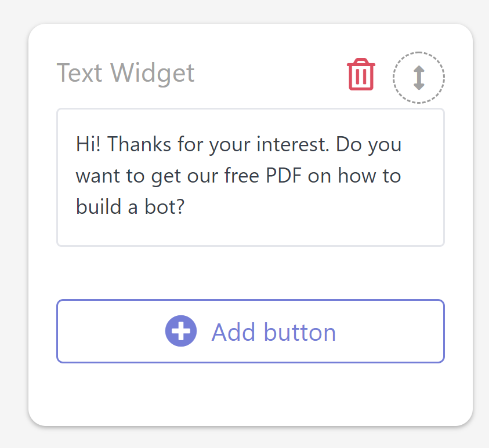Click the "Add button" label text
489x448 pixels.
point(273,332)
